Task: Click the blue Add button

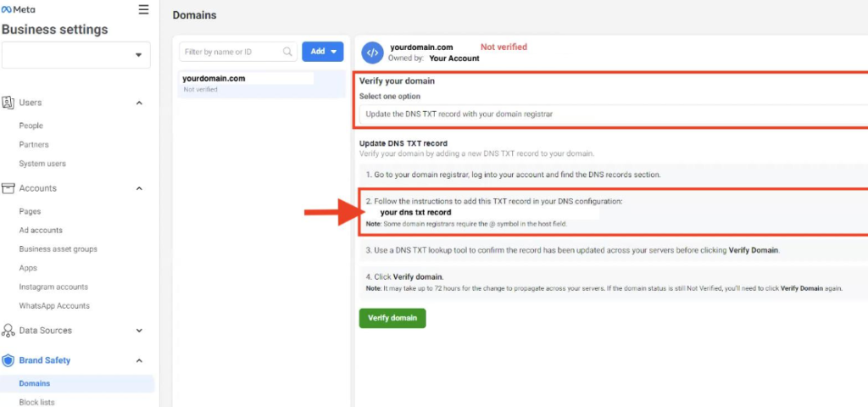Action: (323, 52)
